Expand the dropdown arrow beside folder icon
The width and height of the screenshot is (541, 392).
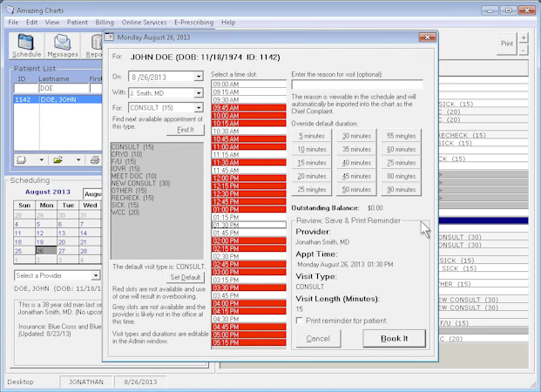78,159
